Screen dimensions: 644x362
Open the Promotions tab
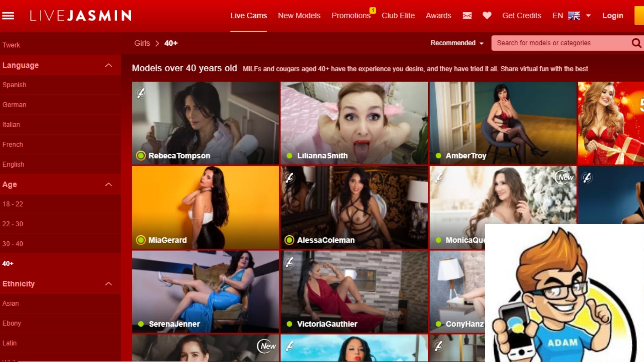point(351,16)
